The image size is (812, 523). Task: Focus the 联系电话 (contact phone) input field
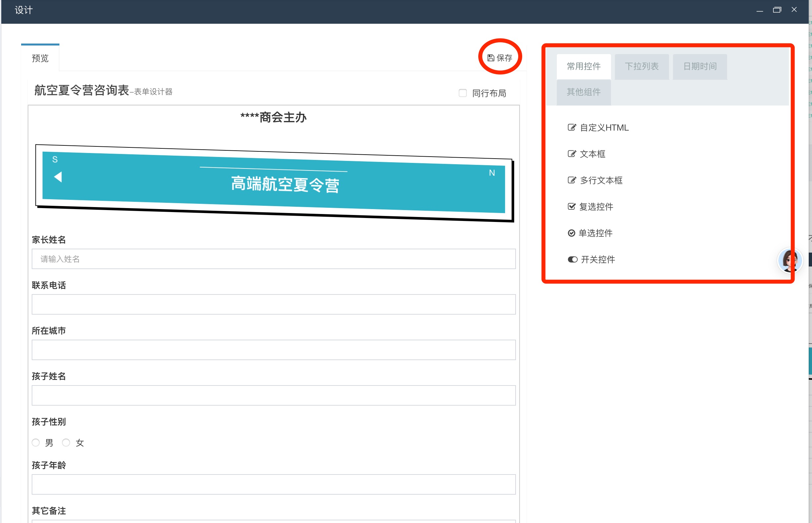click(273, 305)
